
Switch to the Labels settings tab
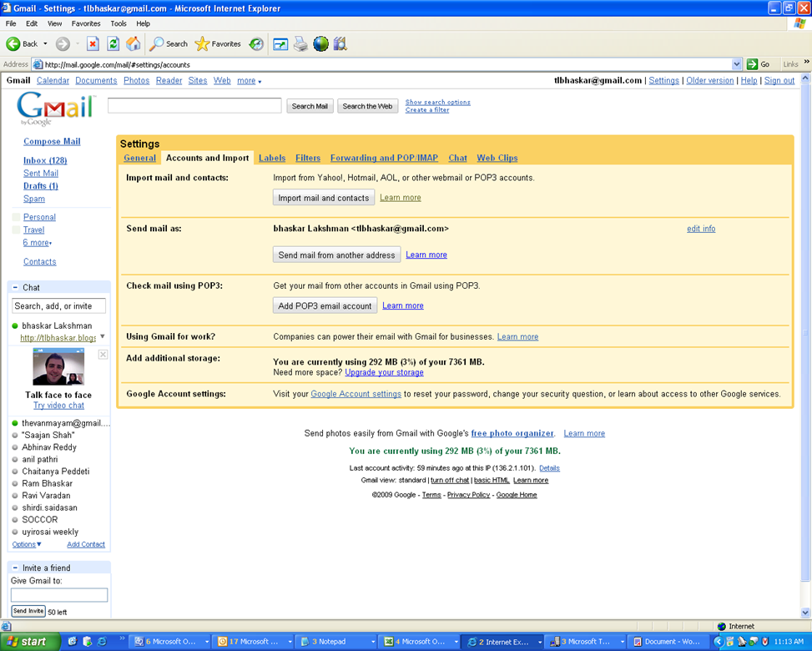pos(272,158)
